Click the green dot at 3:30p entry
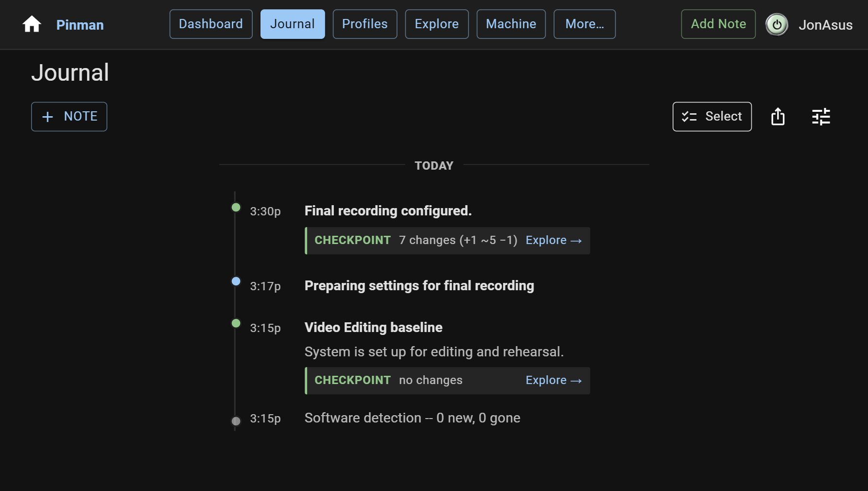Viewport: 868px width, 491px height. click(x=236, y=208)
